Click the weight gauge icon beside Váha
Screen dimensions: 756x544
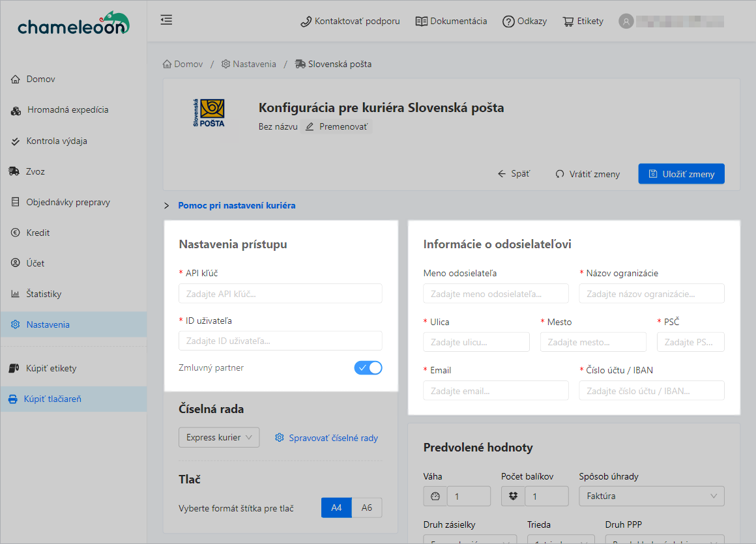click(435, 496)
